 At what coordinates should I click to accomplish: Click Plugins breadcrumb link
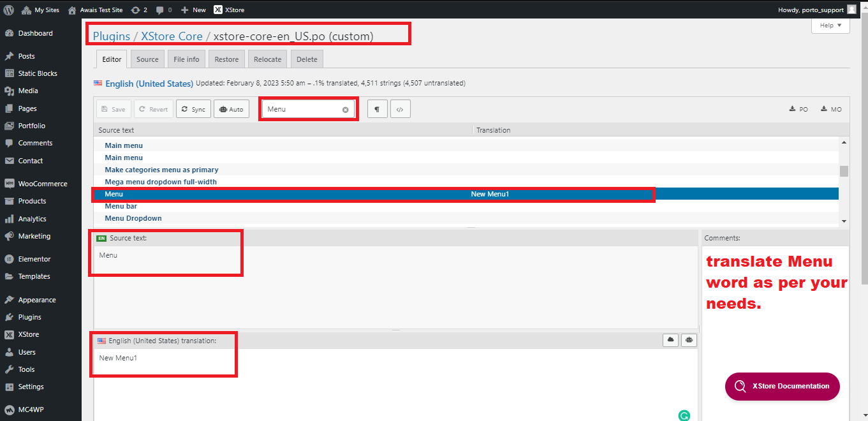[112, 36]
